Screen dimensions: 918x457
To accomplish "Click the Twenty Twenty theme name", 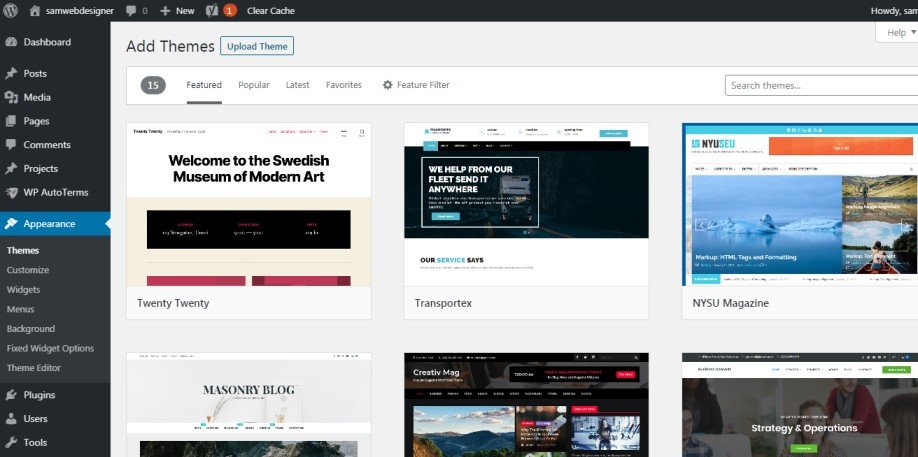I will (x=173, y=303).
